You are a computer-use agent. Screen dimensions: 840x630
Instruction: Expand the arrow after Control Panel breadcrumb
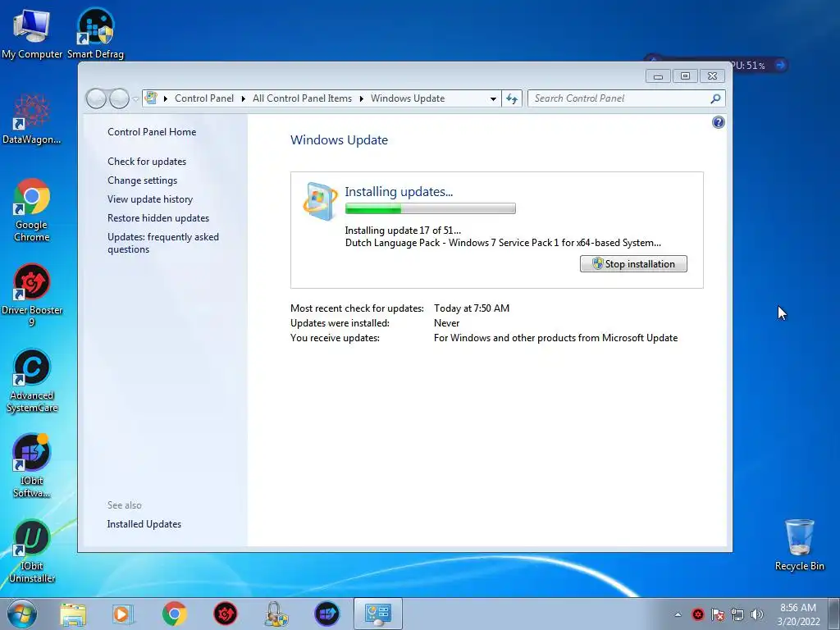243,98
